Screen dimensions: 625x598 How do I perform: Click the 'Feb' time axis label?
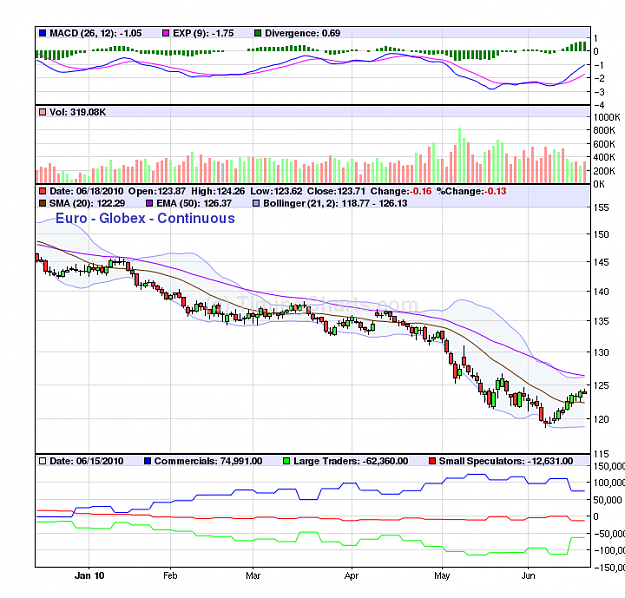170,576
